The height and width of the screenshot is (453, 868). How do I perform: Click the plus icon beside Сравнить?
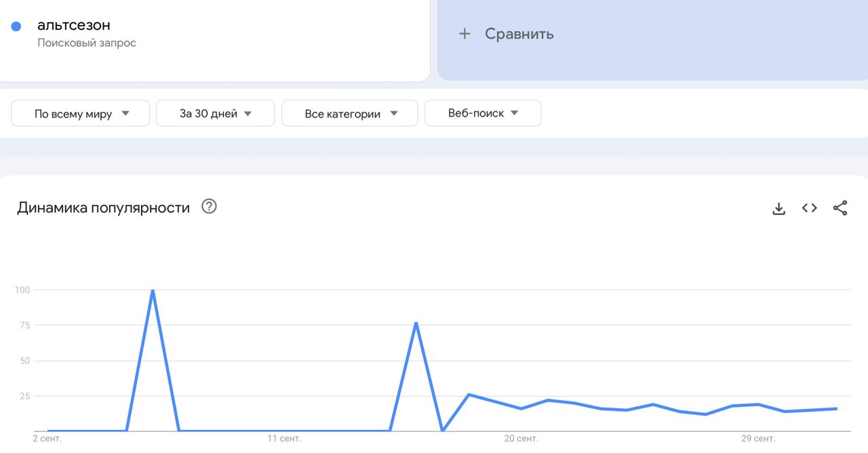point(465,34)
